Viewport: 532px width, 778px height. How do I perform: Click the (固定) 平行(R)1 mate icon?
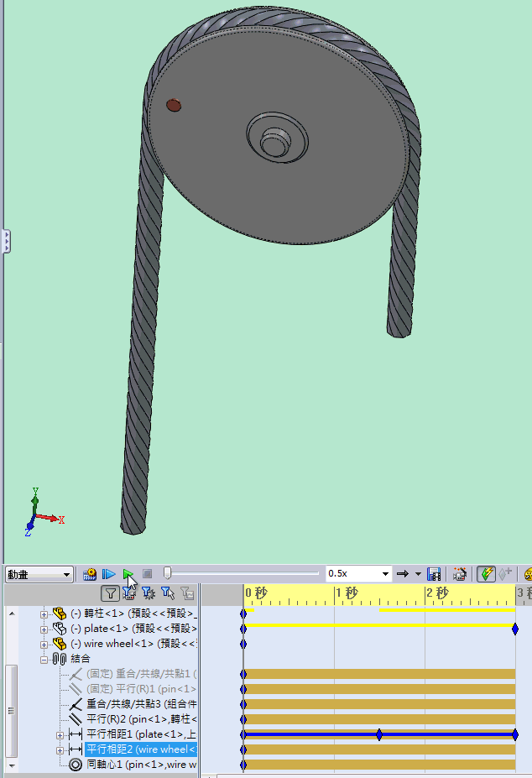click(x=76, y=689)
